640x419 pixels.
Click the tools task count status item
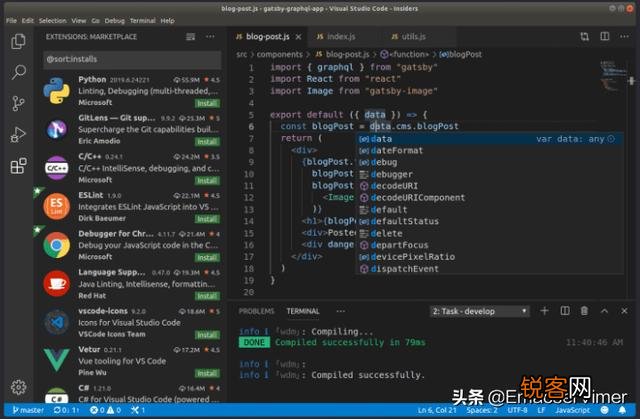pyautogui.click(x=138, y=410)
